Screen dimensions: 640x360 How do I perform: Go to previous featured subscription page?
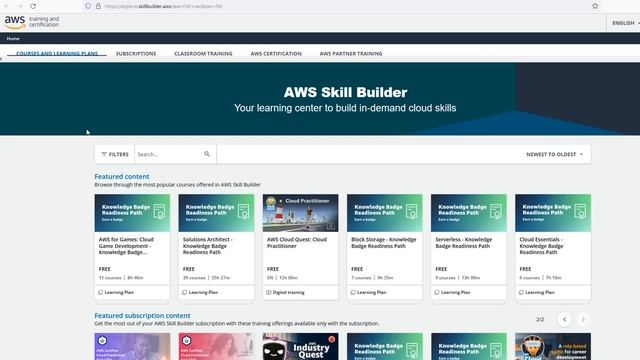point(564,319)
